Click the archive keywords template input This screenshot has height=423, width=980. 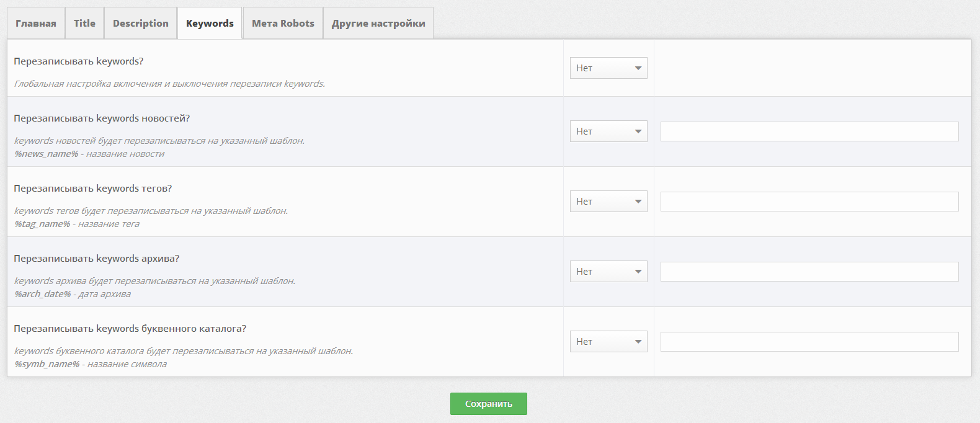click(809, 272)
